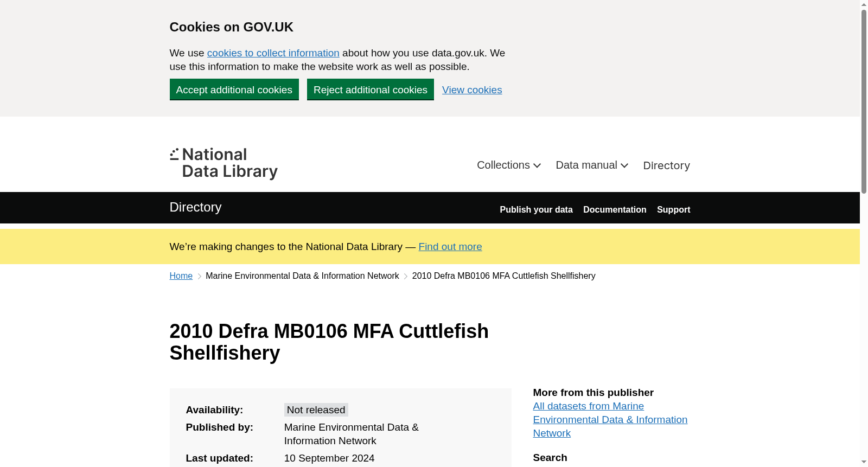Select Marine Environmental Data & Information Network breadcrumb
Viewport: 868px width, 467px height.
click(302, 276)
